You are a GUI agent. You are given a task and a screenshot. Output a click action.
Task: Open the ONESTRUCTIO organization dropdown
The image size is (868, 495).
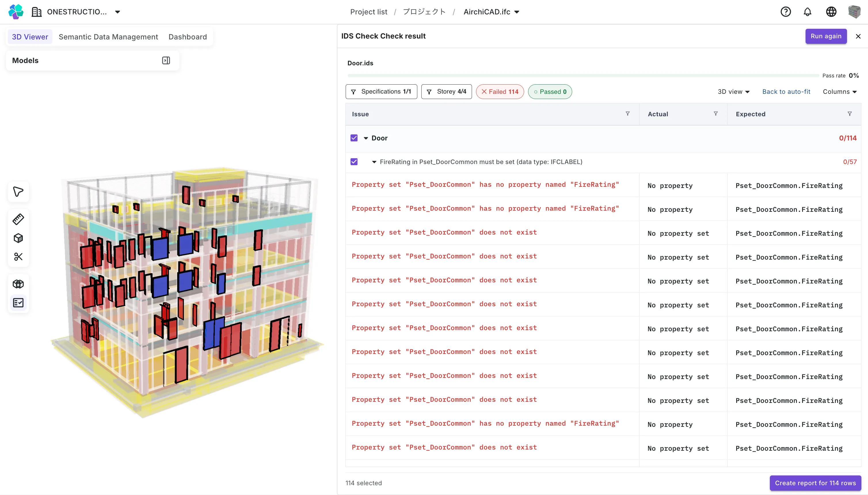point(77,12)
